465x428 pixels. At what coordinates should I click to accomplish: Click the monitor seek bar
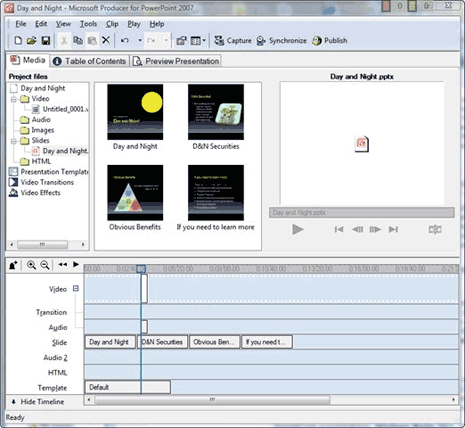[362, 213]
